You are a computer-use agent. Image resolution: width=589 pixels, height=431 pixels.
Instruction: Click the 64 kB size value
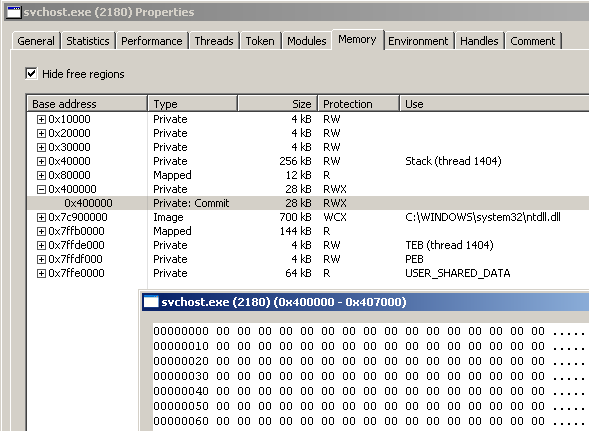(x=299, y=273)
